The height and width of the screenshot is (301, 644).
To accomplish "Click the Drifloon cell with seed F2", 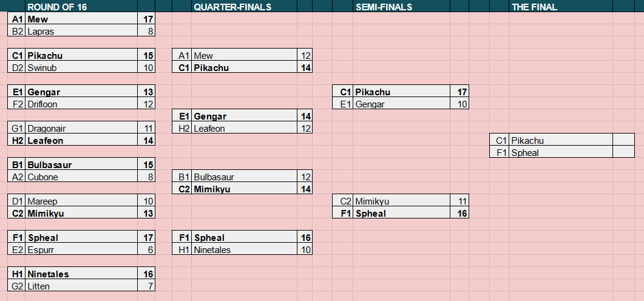I will click(x=81, y=104).
